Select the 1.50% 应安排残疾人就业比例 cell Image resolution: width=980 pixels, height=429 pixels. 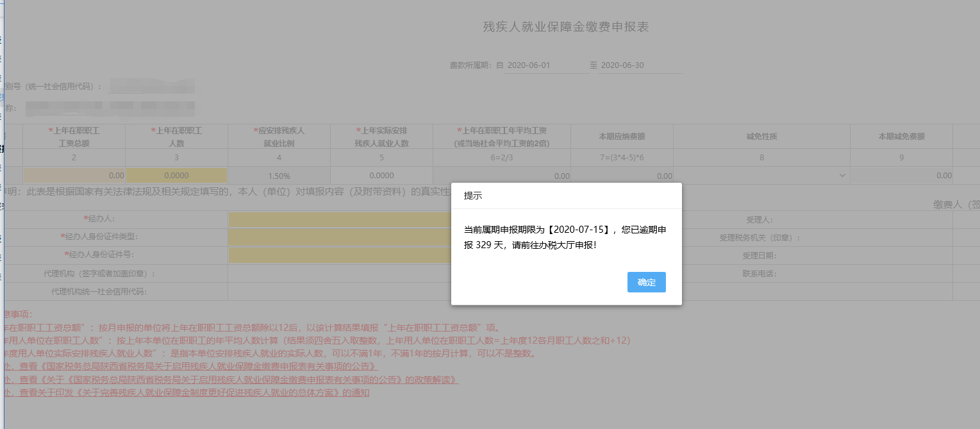[279, 176]
